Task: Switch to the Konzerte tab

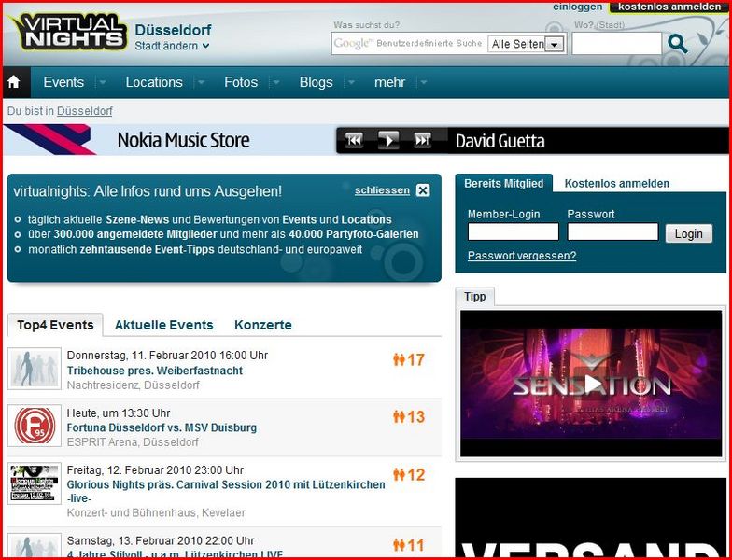Action: [263, 325]
